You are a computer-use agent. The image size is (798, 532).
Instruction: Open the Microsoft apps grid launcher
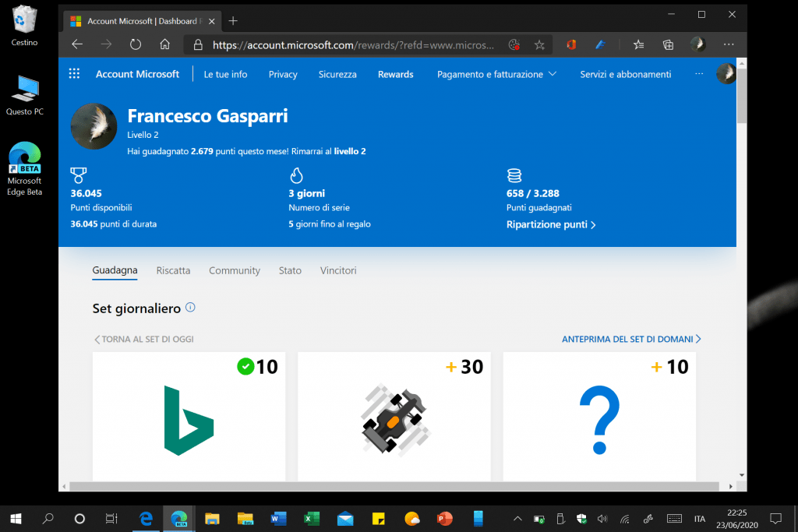click(74, 74)
